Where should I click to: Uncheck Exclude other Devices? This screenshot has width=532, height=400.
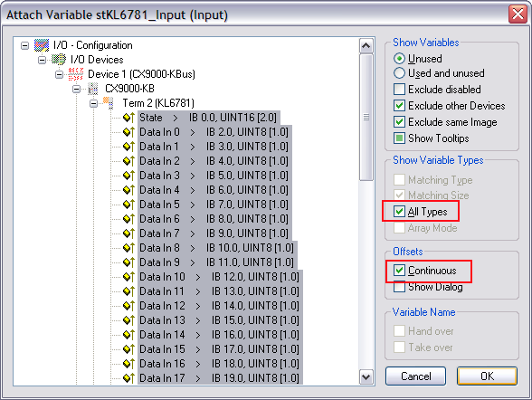point(399,106)
